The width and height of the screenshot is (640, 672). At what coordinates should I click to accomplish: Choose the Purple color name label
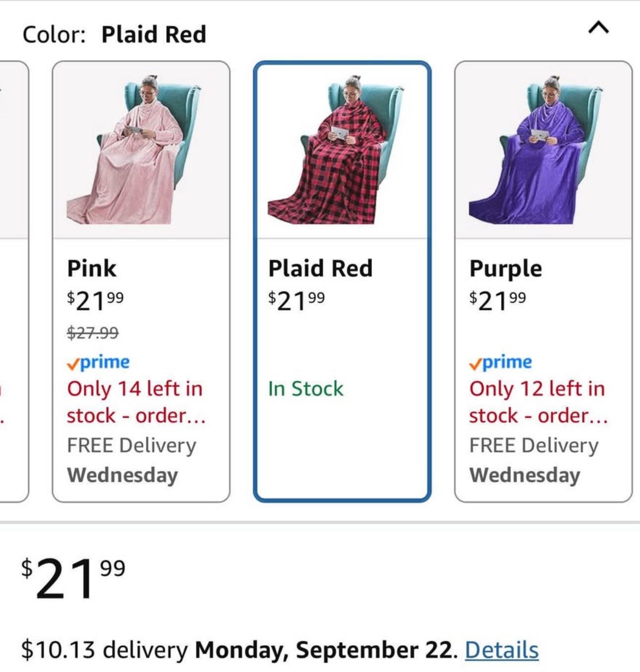click(x=506, y=269)
